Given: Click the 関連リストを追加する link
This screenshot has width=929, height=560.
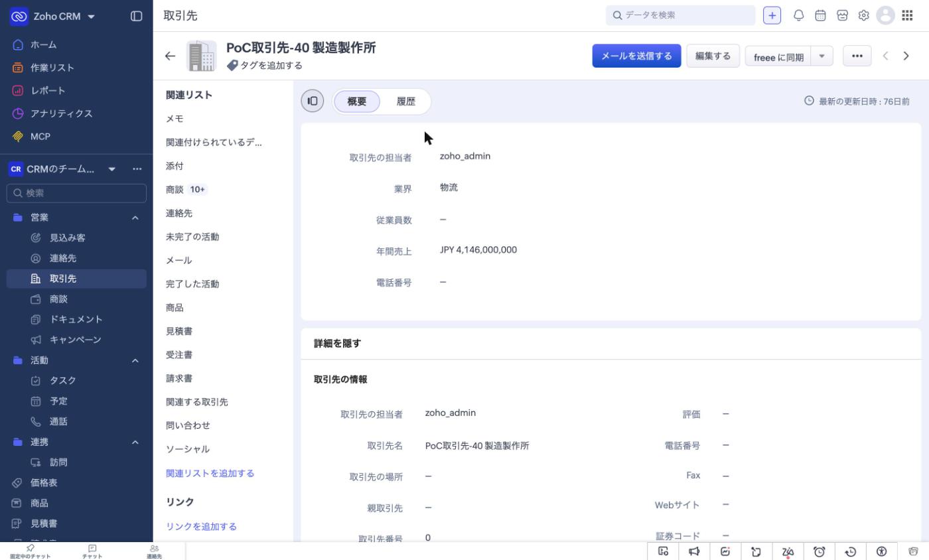Looking at the screenshot, I should (x=210, y=474).
